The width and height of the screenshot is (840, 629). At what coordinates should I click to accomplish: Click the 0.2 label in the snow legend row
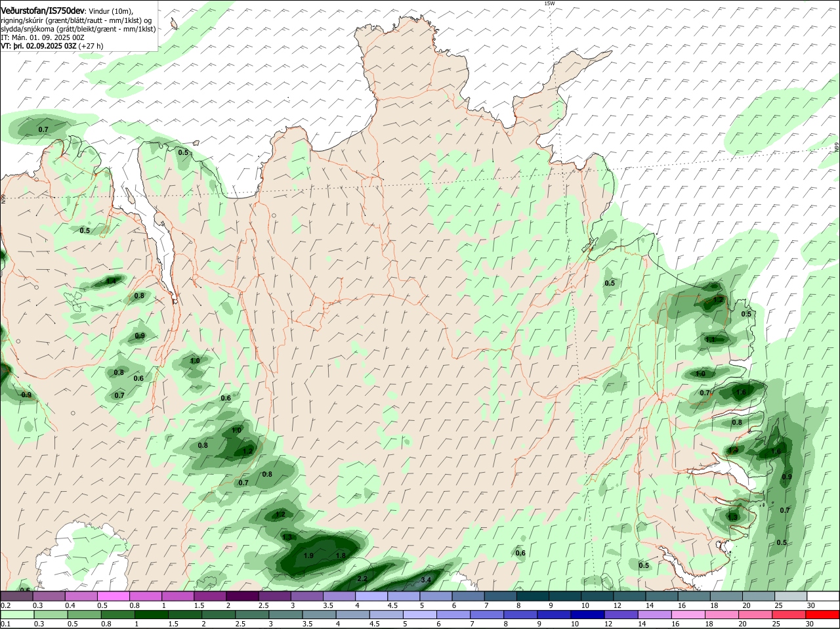(x=5, y=605)
